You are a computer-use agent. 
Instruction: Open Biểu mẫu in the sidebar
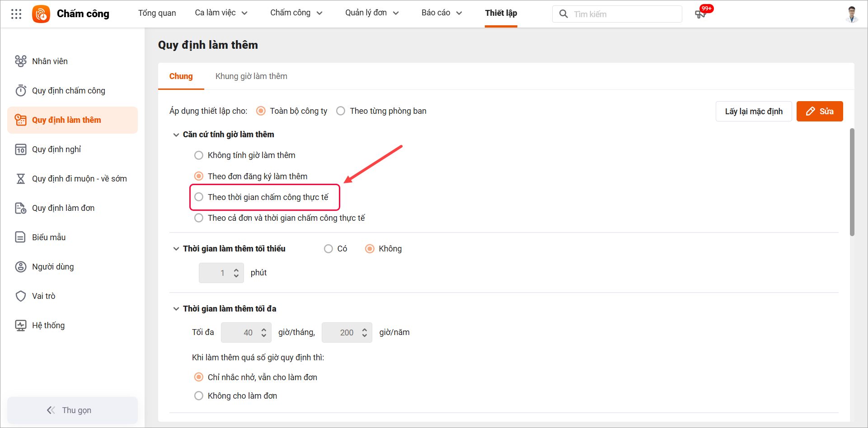[72, 237]
